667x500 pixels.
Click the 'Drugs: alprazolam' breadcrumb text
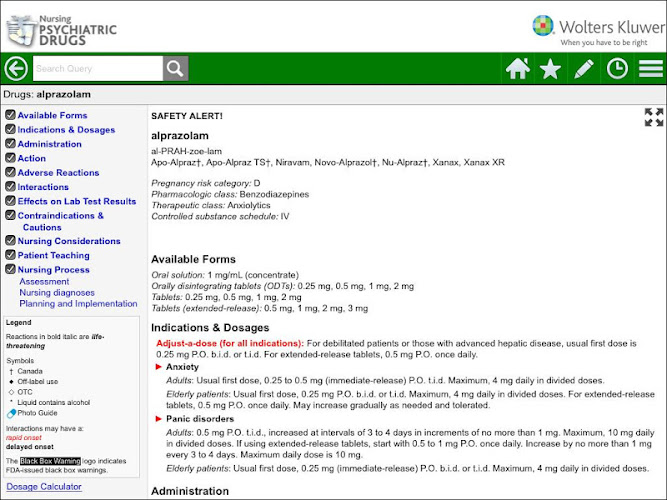(x=47, y=94)
